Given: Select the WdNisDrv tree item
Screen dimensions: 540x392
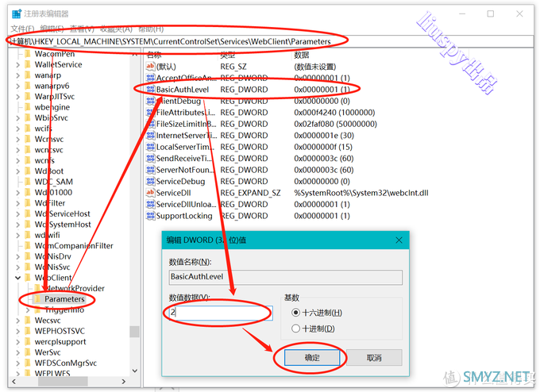Looking at the screenshot, I should 52,256.
